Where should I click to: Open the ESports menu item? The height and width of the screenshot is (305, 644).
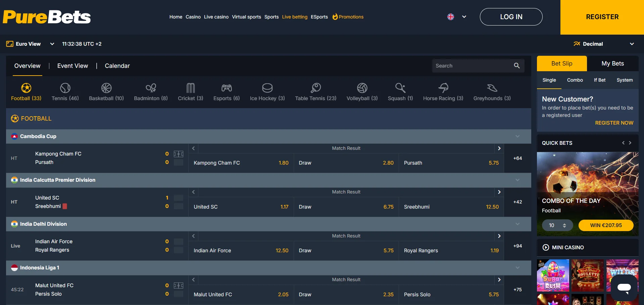click(319, 17)
